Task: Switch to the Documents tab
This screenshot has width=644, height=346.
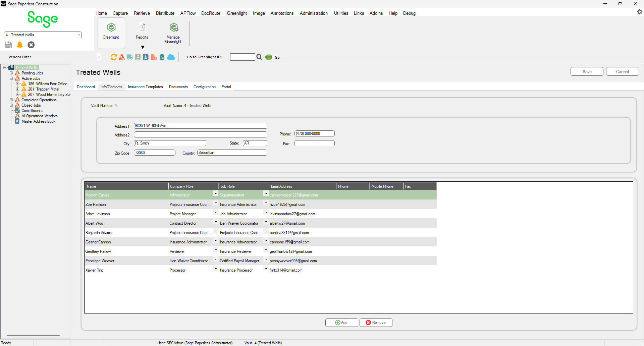Action: point(178,87)
